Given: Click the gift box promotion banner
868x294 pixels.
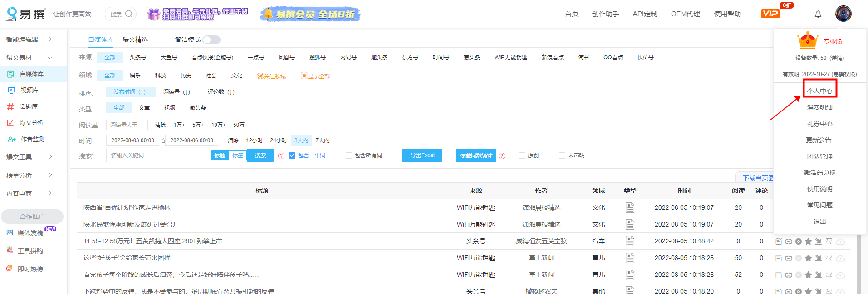Looking at the screenshot, I should (197, 14).
